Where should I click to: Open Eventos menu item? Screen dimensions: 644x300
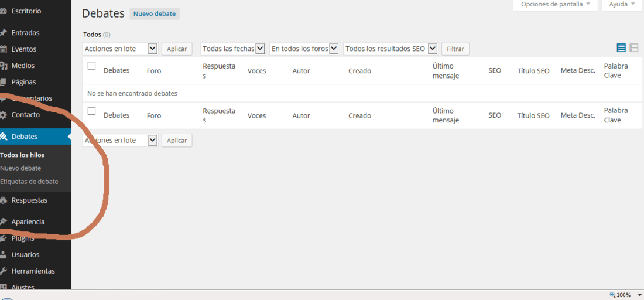[24, 49]
